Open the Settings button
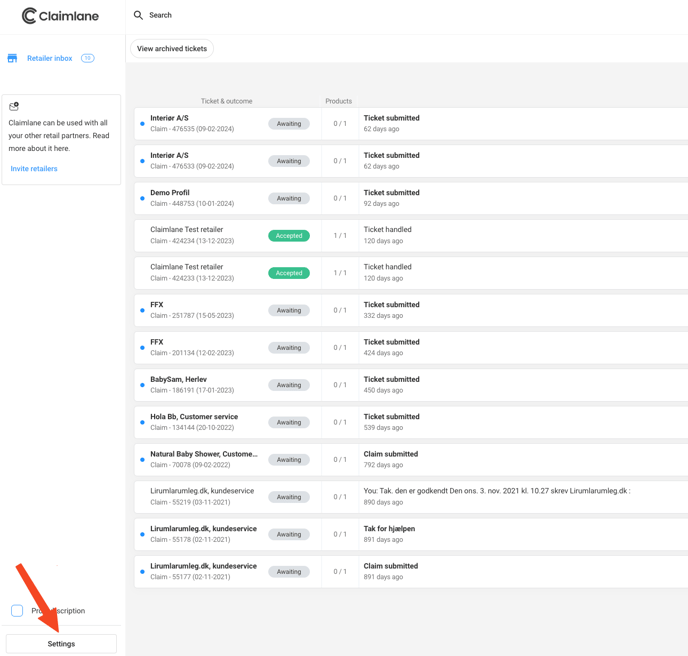Screen dimensions: 688x656 click(61, 644)
